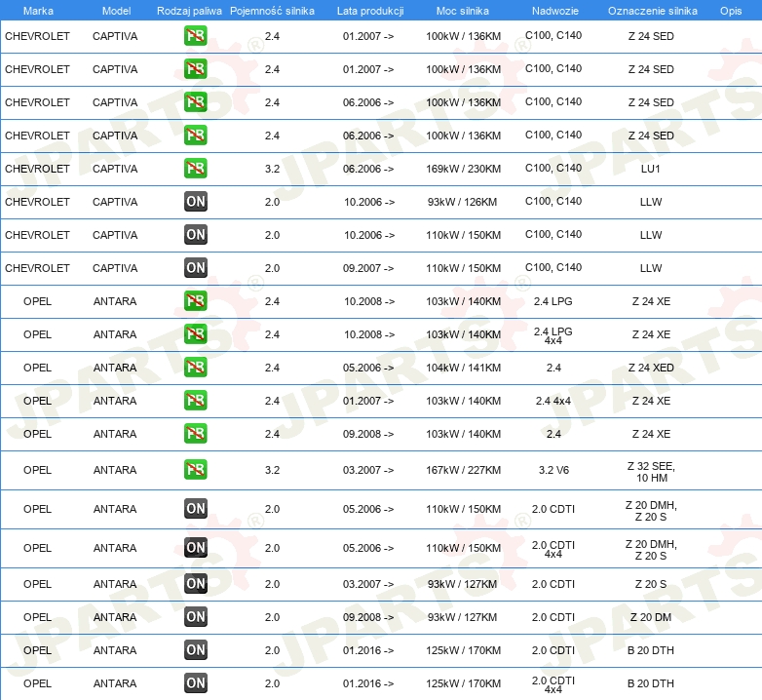
Task: Select the Opis column header
Action: pyautogui.click(x=730, y=10)
